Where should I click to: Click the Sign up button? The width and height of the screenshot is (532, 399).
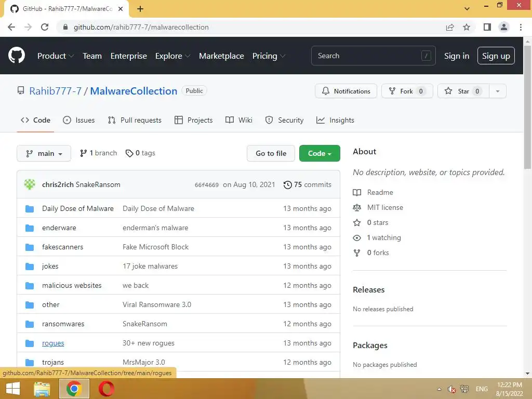(x=496, y=56)
